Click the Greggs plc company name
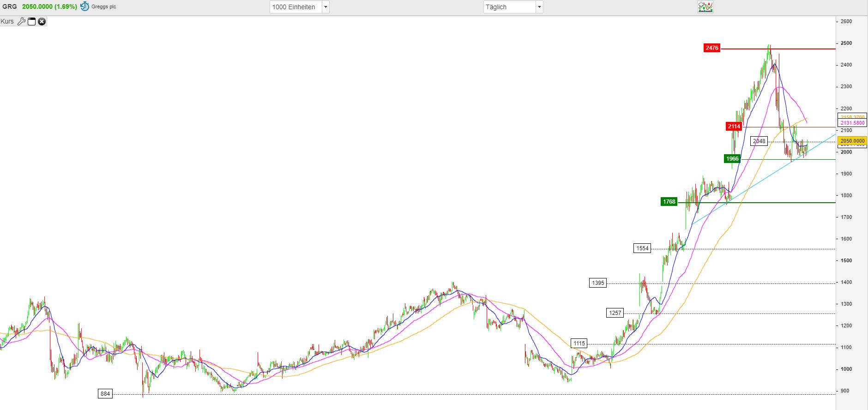The height and width of the screenshot is (410, 868). (x=104, y=7)
